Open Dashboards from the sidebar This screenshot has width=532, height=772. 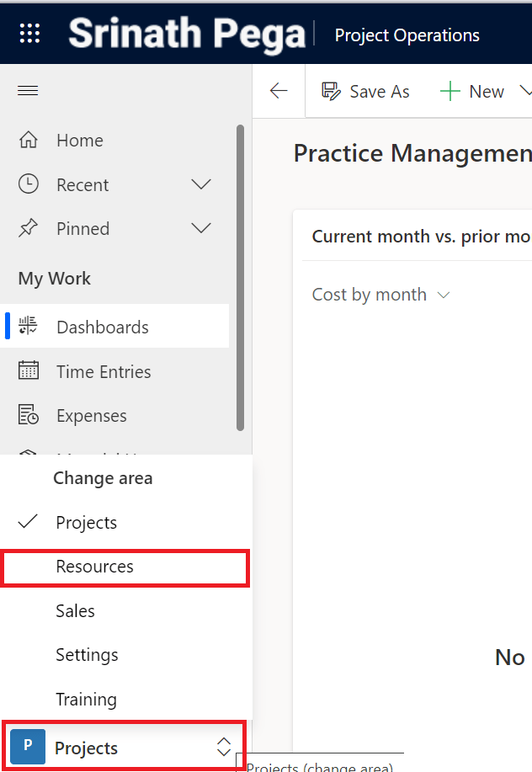(102, 327)
